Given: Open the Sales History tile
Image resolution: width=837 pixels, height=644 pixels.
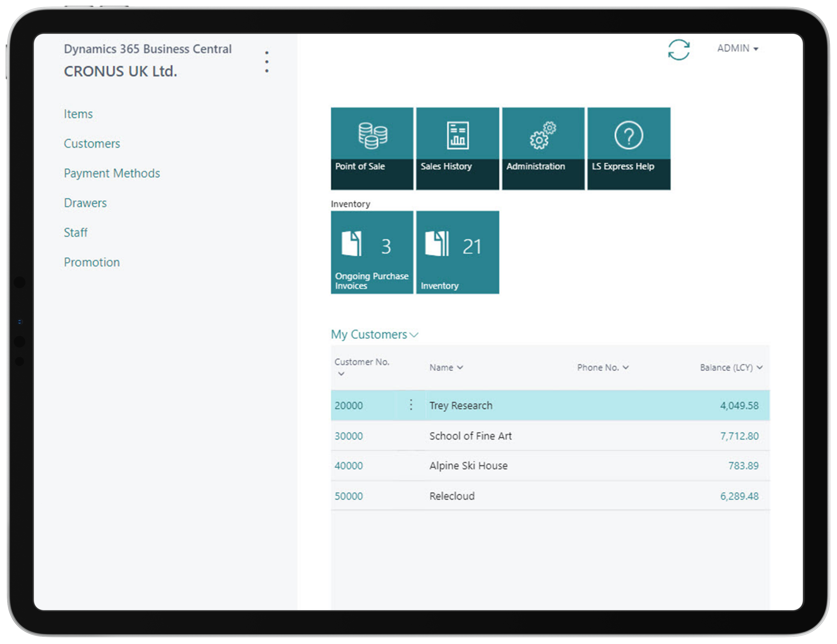Looking at the screenshot, I should (457, 148).
